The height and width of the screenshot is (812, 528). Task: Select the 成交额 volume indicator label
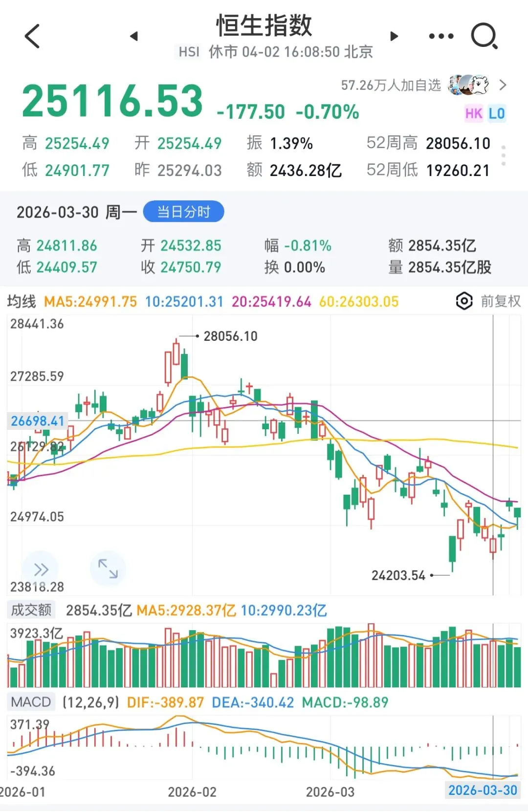pyautogui.click(x=31, y=610)
